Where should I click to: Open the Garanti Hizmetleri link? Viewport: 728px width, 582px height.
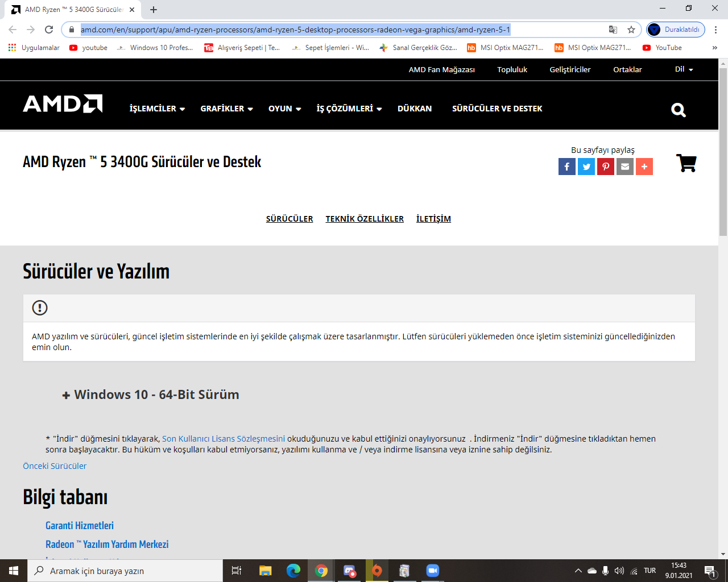80,526
